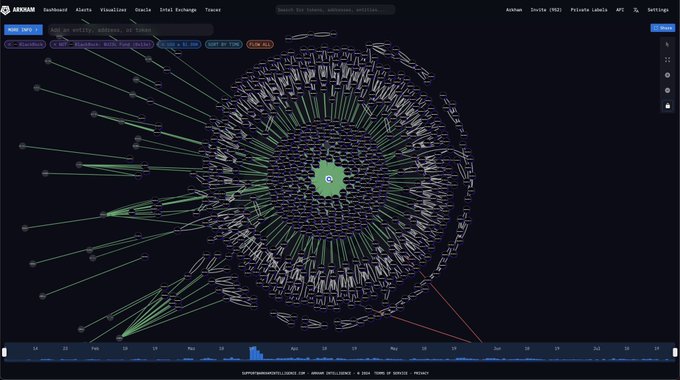The width and height of the screenshot is (680, 380).
Task: Zoom out with the minus icon
Action: [667, 90]
